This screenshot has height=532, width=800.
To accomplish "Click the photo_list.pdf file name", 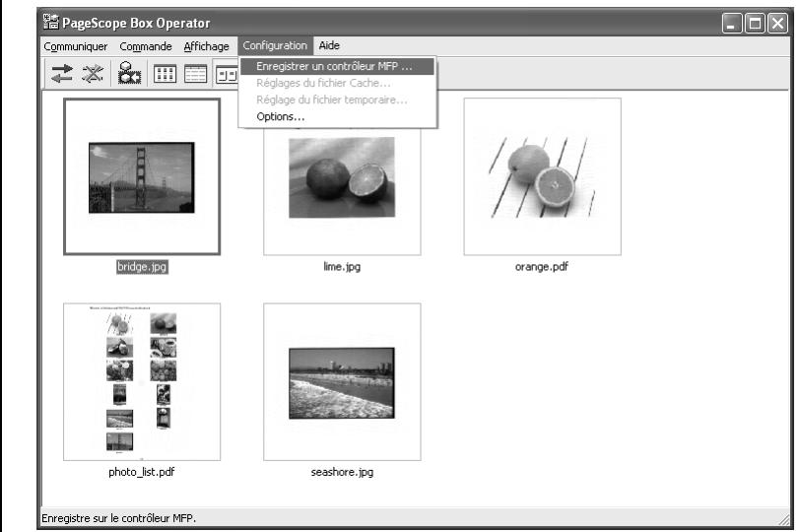I will pos(141,472).
